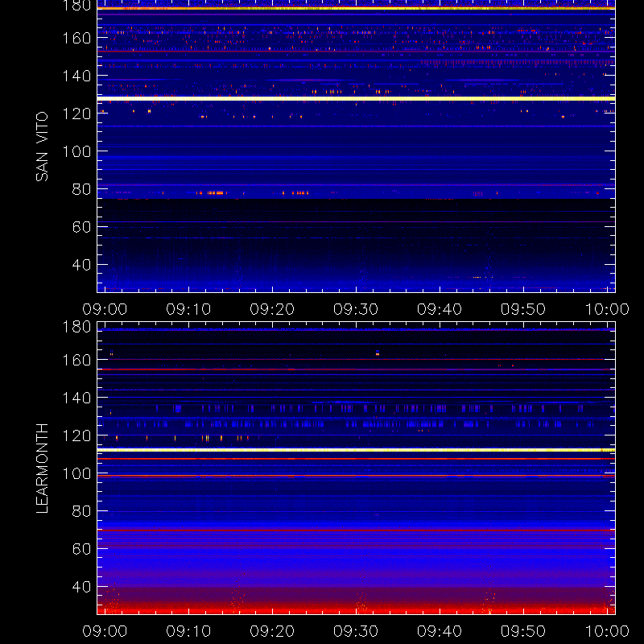Pick the 140 frequency label on Learmonth axis

76,398
